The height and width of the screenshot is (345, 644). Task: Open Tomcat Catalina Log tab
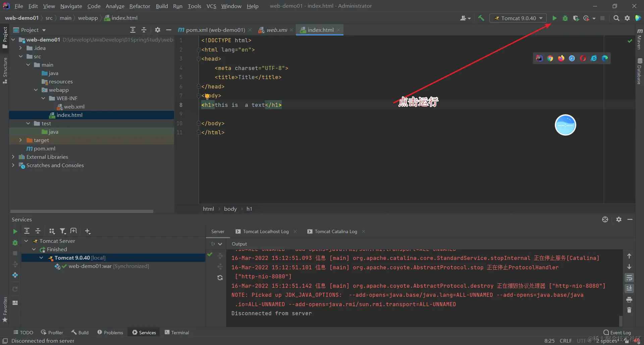point(336,231)
